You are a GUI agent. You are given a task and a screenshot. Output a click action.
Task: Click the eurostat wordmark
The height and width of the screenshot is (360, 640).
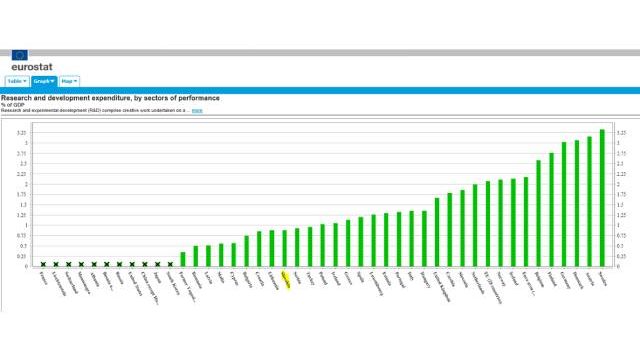(32, 67)
